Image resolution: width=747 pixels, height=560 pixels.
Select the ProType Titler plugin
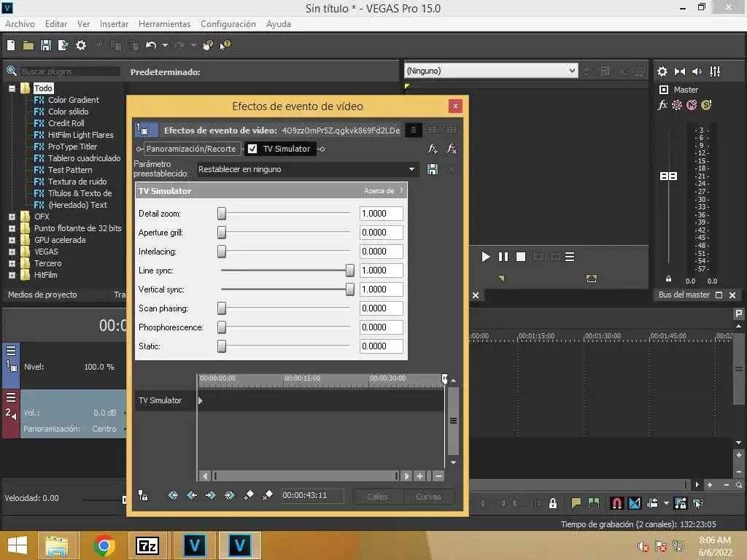[x=72, y=147]
